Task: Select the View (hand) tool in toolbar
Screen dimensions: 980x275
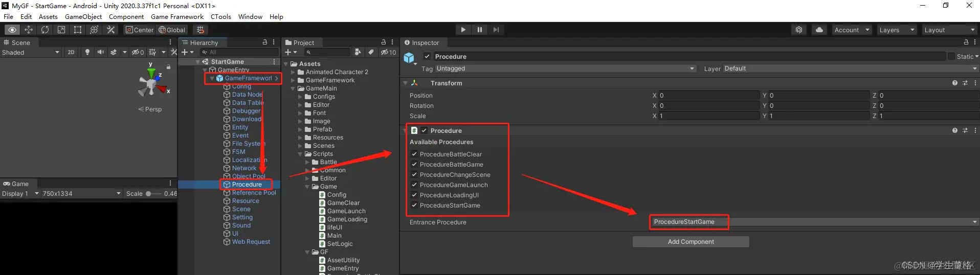Action: tap(12, 30)
